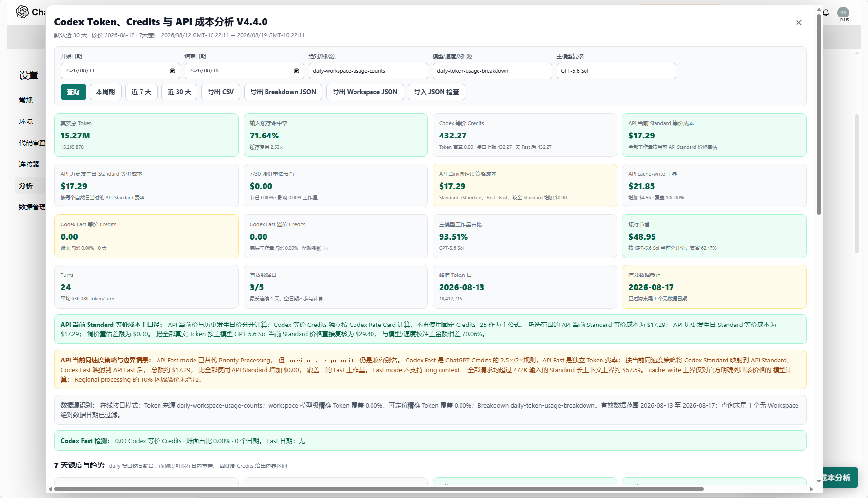Click the ChatGPT logo behind the dialog
The width and height of the screenshot is (868, 498).
(22, 12)
